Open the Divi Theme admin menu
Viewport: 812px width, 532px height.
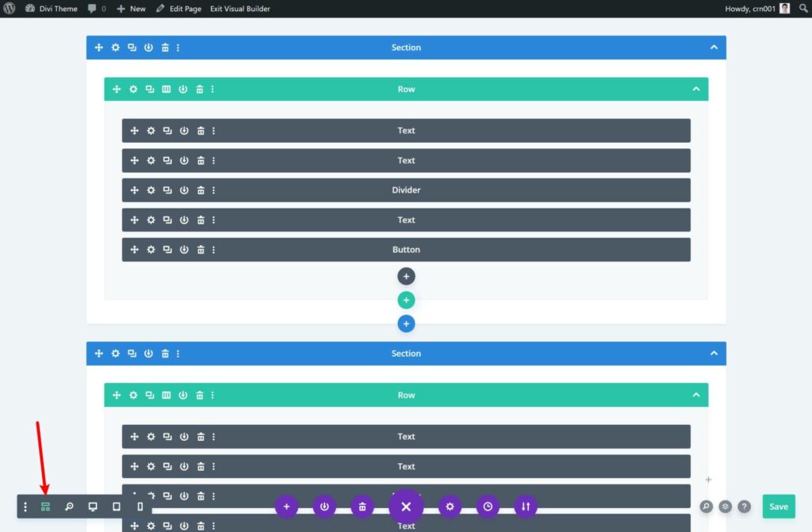(x=52, y=8)
